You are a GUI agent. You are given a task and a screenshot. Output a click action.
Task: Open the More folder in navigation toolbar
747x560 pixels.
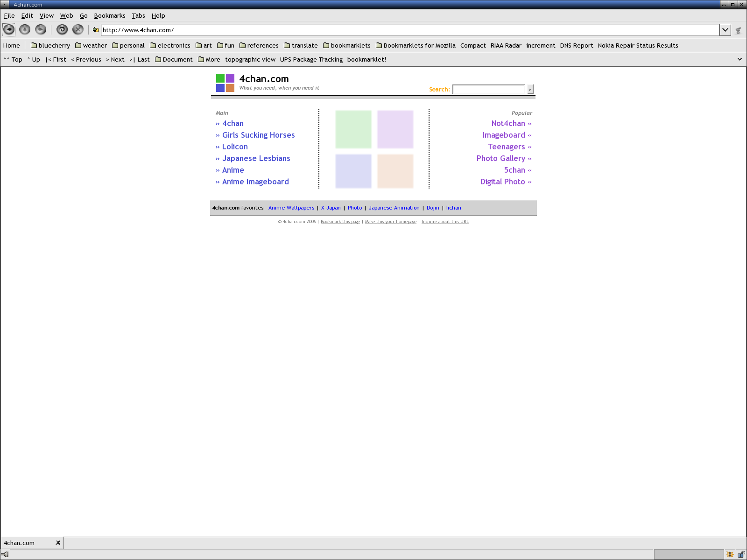click(x=209, y=59)
